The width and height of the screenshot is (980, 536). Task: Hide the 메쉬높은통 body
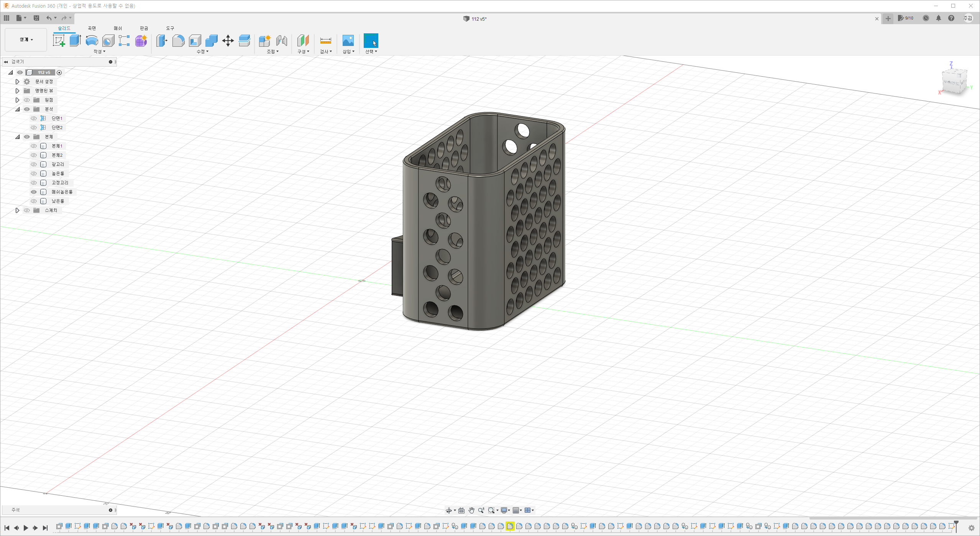point(34,192)
